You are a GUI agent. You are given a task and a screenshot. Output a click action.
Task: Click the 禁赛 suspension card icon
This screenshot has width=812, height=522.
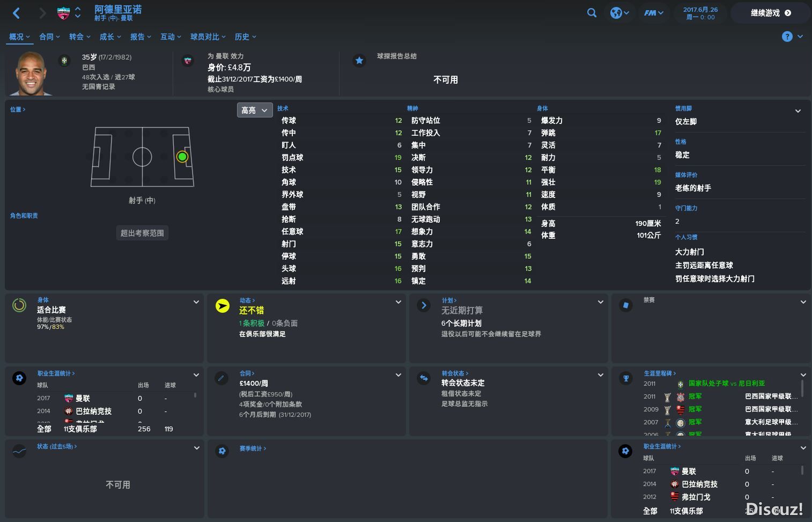pyautogui.click(x=626, y=305)
